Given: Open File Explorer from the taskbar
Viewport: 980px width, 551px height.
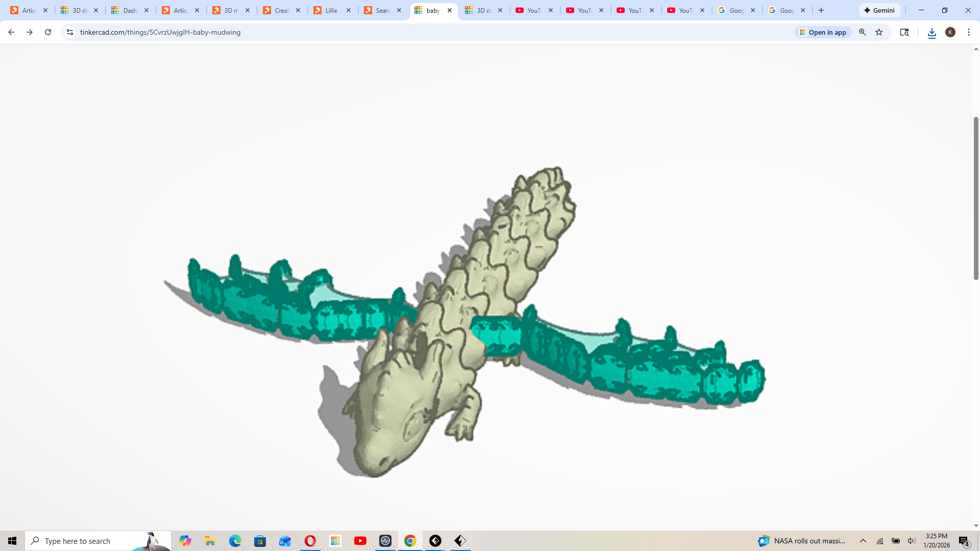Looking at the screenshot, I should (210, 541).
